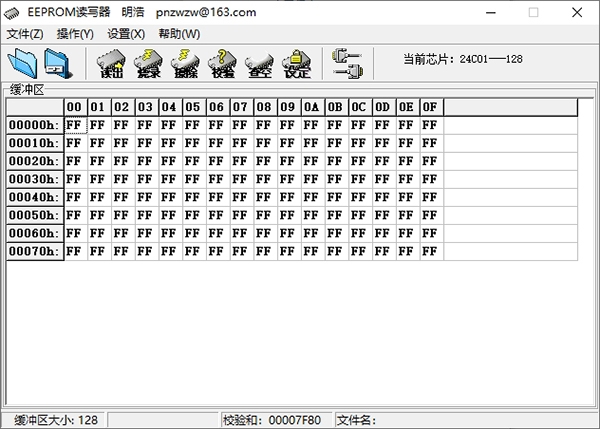Select FF cell at row 00060h column 0C
This screenshot has height=429, width=600.
pyautogui.click(x=360, y=233)
